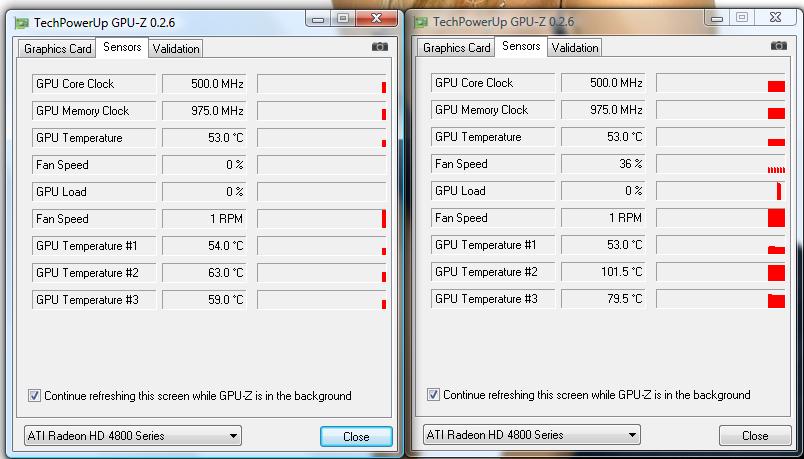Switch to Validation tab in left window
This screenshot has width=804, height=459.
click(x=176, y=49)
